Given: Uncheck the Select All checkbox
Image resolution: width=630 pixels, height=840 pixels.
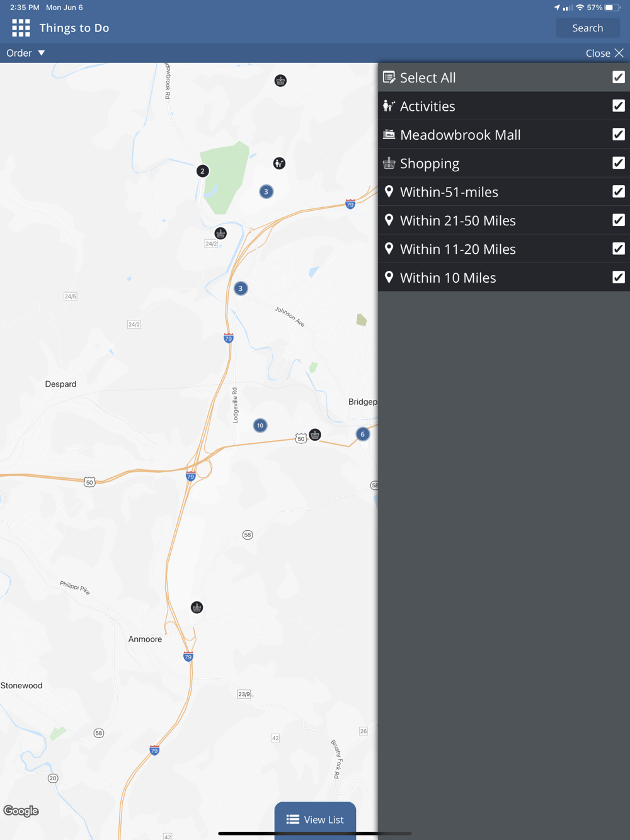Looking at the screenshot, I should [x=619, y=77].
